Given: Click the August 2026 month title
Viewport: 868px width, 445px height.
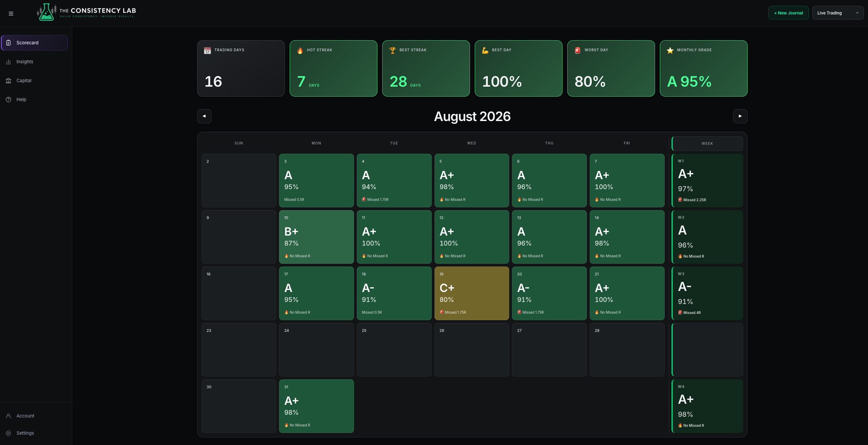Looking at the screenshot, I should pyautogui.click(x=472, y=117).
